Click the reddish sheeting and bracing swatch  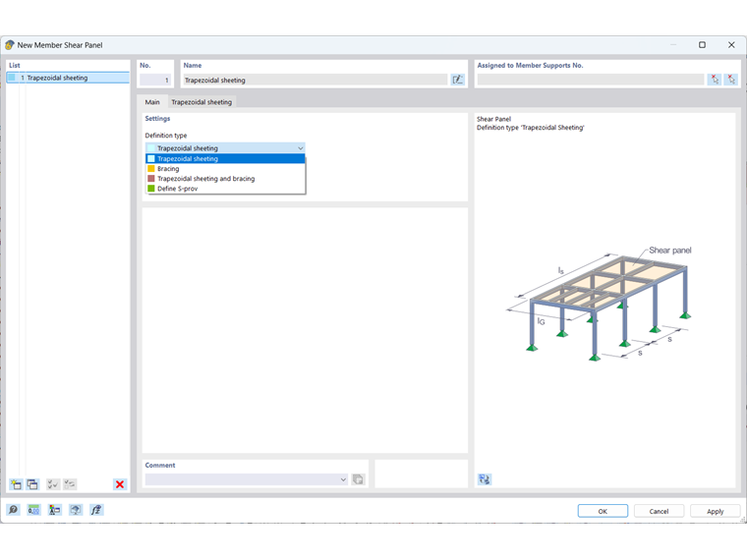tap(151, 179)
